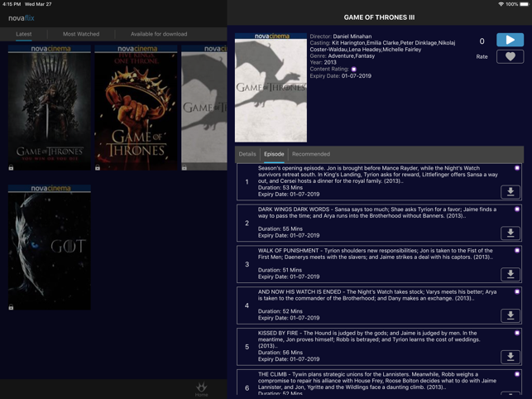
Task: Tap the lock icon under the dragon shadow poster
Action: 185,167
